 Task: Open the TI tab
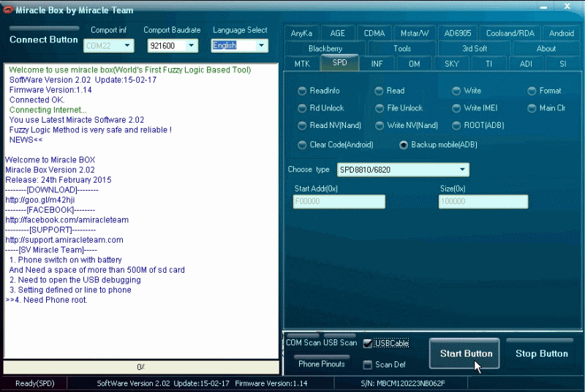[488, 64]
